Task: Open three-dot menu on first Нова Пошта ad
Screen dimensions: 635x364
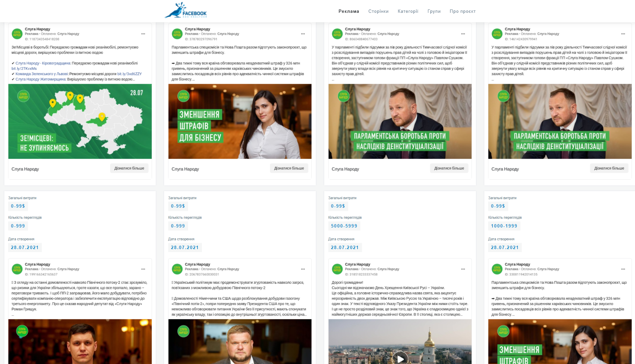Action: pos(303,34)
